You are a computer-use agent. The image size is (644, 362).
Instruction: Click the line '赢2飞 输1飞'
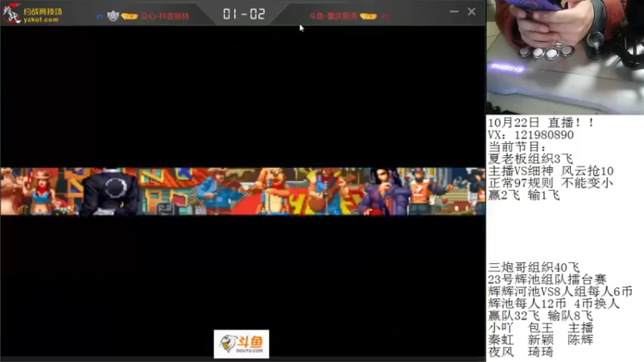coord(524,195)
